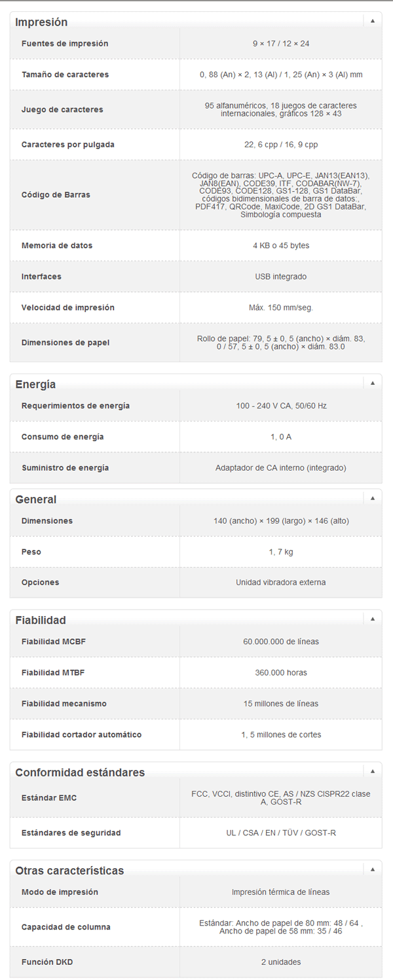393x980 pixels.
Task: Collapse the Energía section arrow
Action: point(372,383)
